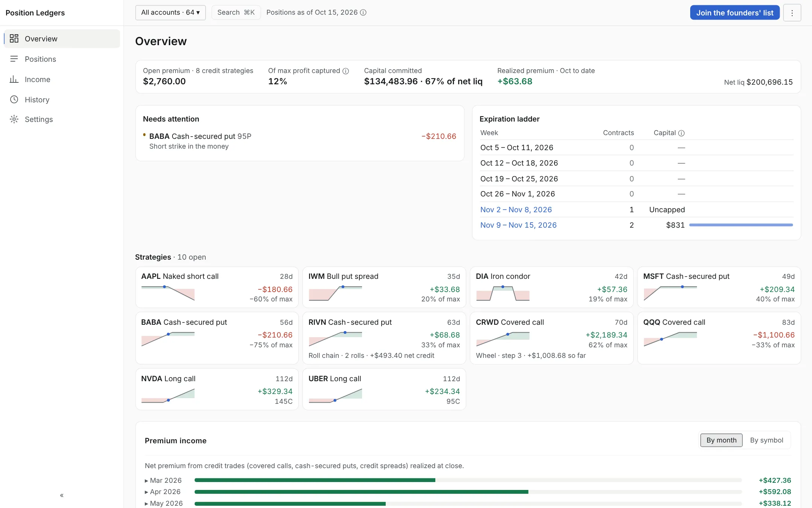812x508 pixels.
Task: Open the UBER Long call card
Action: [x=384, y=389]
